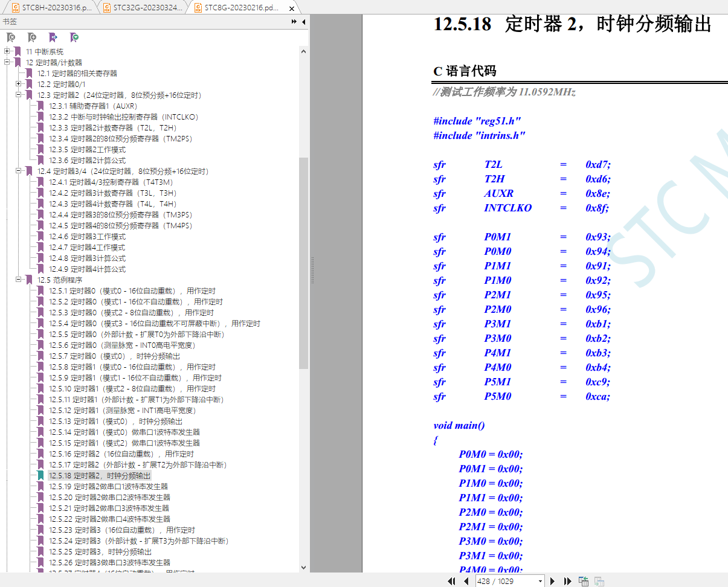Open bookmark 12.5.26 定时器3做串口3波特率发生器

coord(110,562)
